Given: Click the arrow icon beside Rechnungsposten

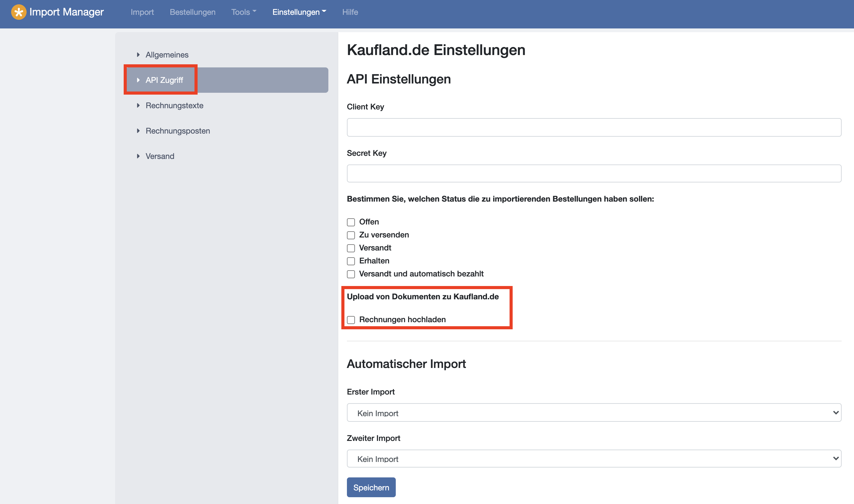Looking at the screenshot, I should click(138, 131).
